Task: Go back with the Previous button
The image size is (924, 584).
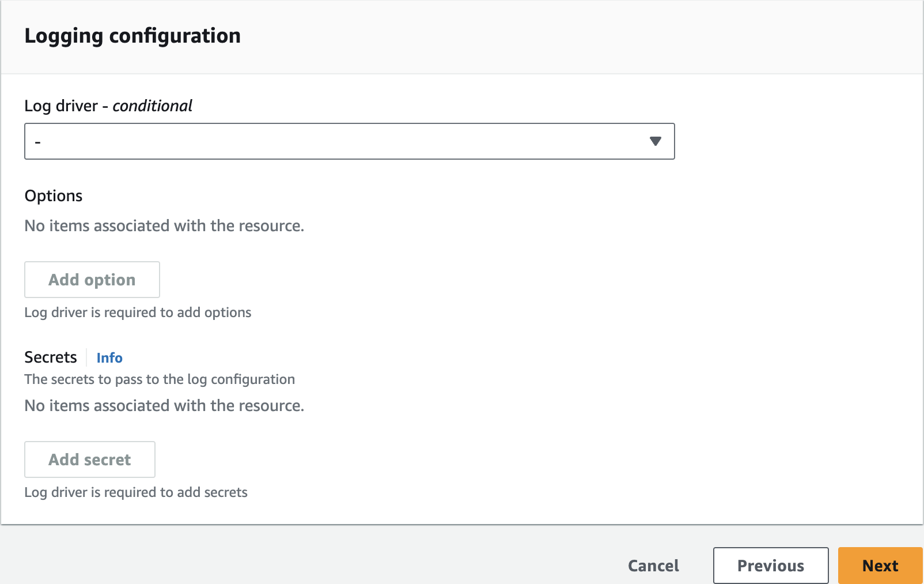Action: pyautogui.click(x=771, y=566)
